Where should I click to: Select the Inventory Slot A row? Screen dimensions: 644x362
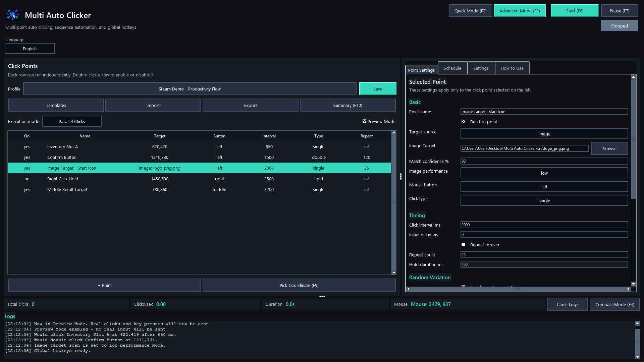[199, 147]
